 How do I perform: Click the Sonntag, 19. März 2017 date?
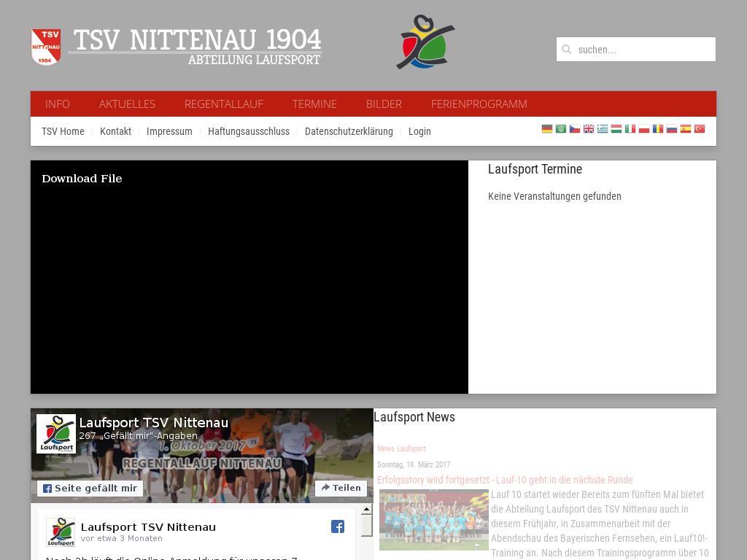click(414, 464)
